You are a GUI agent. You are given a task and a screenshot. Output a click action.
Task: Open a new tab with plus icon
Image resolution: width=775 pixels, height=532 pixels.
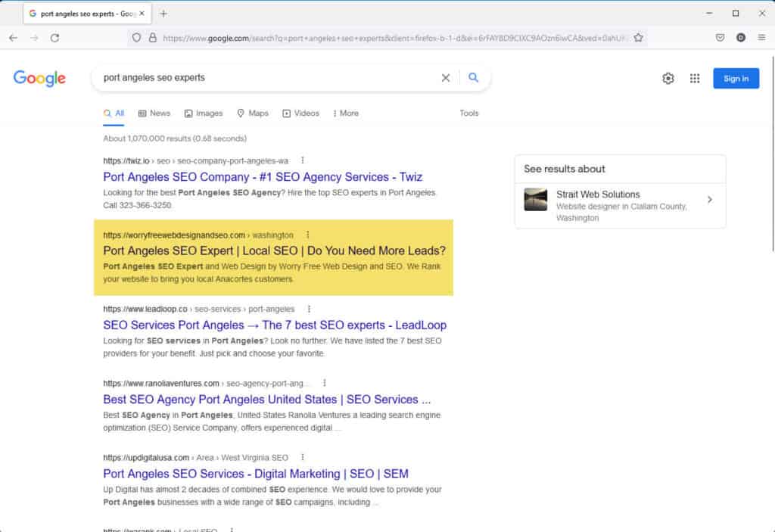tap(163, 14)
